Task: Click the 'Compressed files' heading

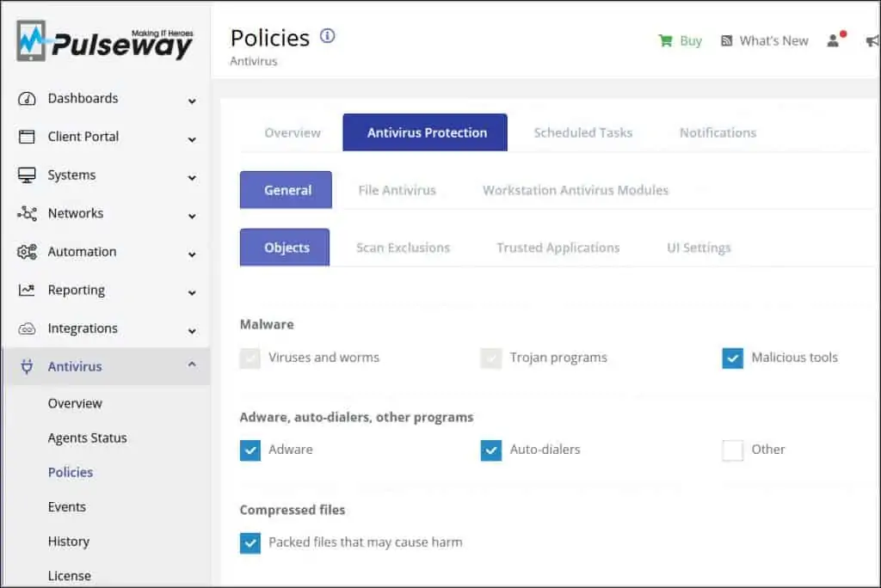Action: coord(293,510)
